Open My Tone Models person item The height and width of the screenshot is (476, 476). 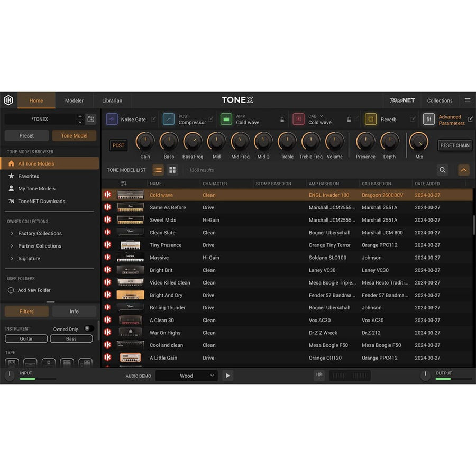coord(36,188)
